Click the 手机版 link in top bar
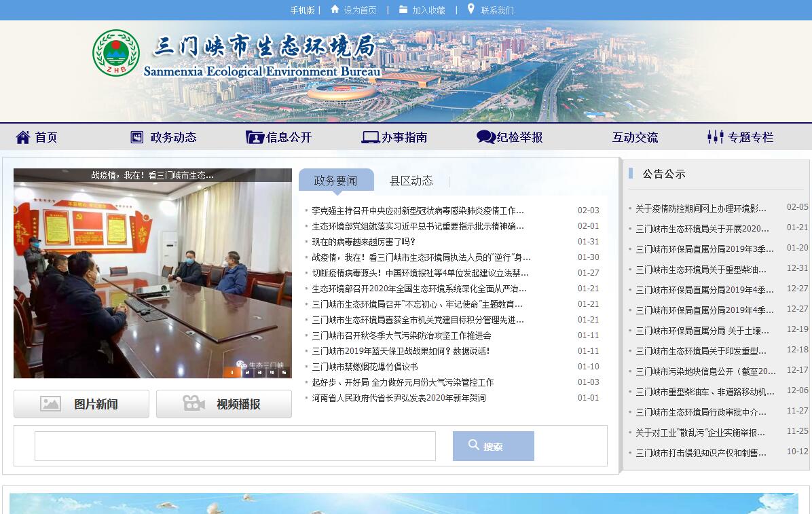812x514 pixels. coord(302,10)
